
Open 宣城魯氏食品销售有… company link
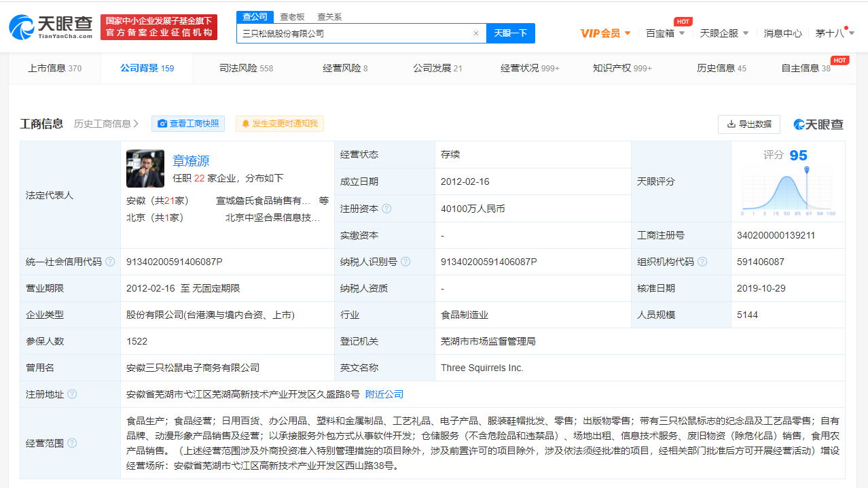263,201
